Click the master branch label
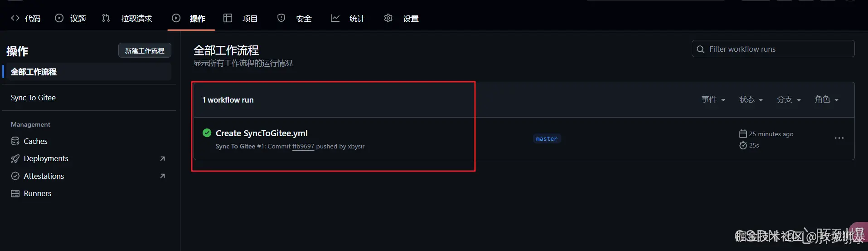 (547, 139)
